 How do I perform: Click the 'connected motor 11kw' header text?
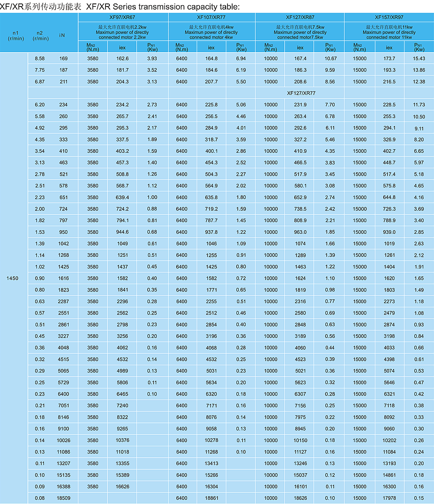pos(389,37)
